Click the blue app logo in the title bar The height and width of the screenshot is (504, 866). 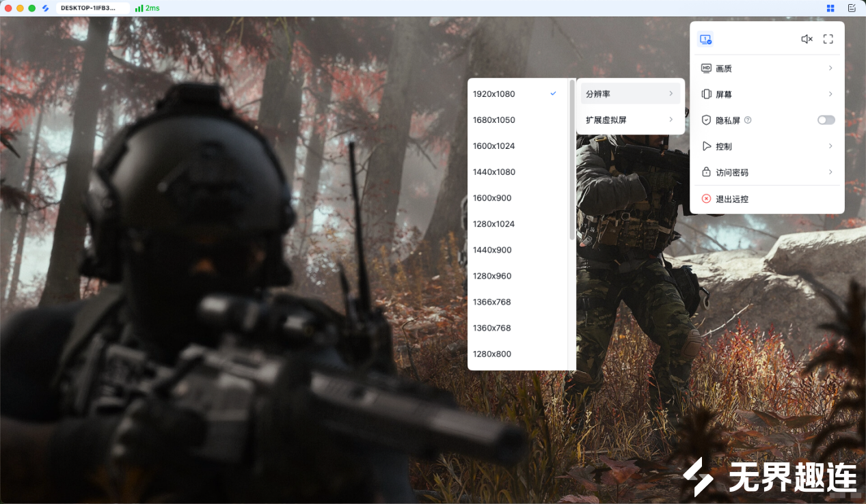(x=46, y=8)
